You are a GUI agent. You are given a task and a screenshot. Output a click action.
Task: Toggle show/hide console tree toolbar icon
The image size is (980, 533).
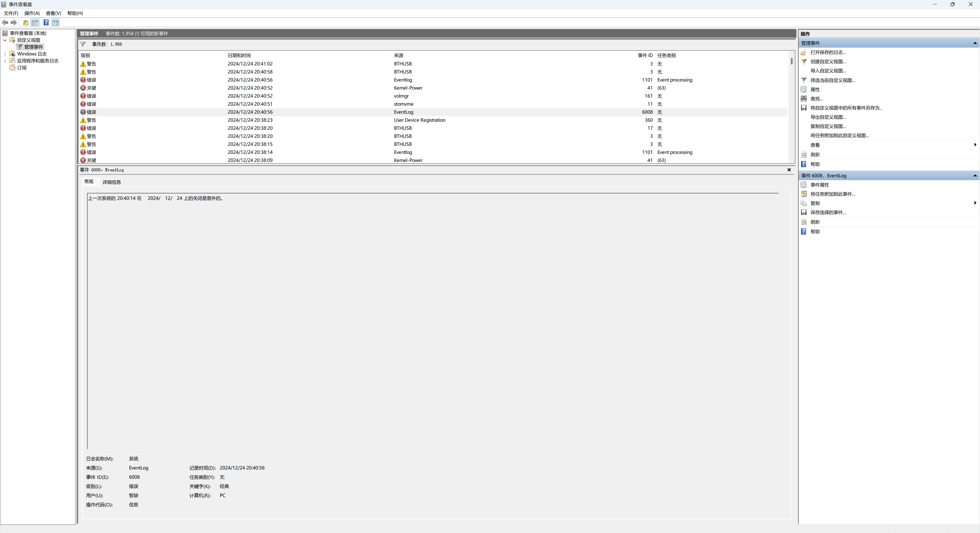(x=35, y=23)
